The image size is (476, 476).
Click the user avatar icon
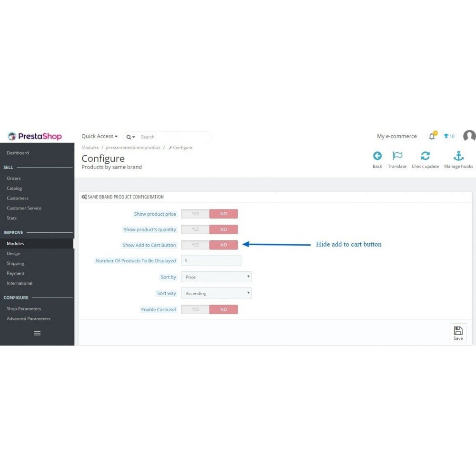coord(469,137)
